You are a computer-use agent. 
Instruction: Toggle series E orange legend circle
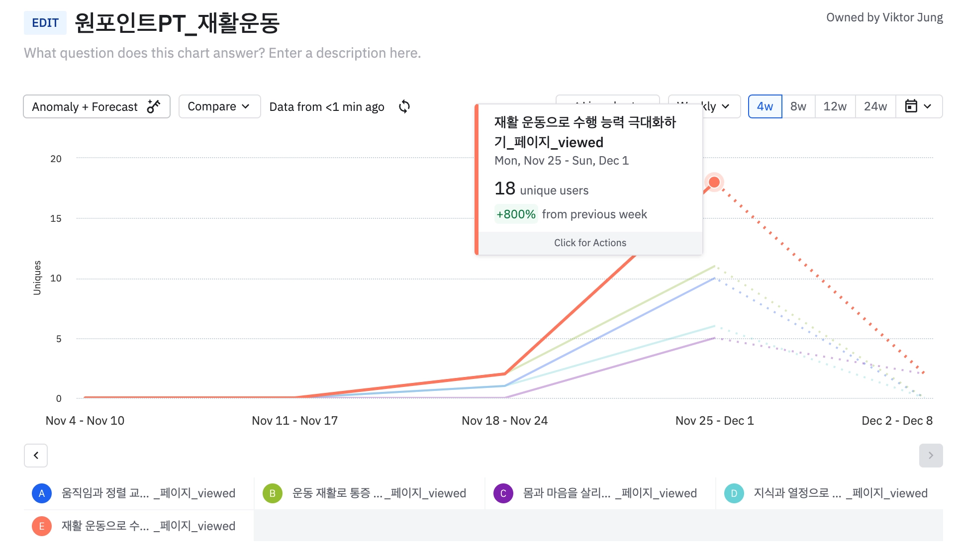point(42,526)
